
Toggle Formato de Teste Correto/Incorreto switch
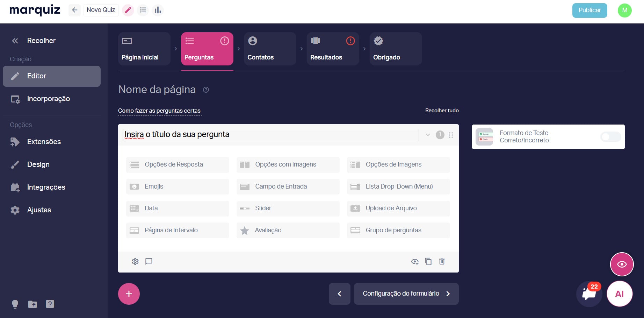610,137
